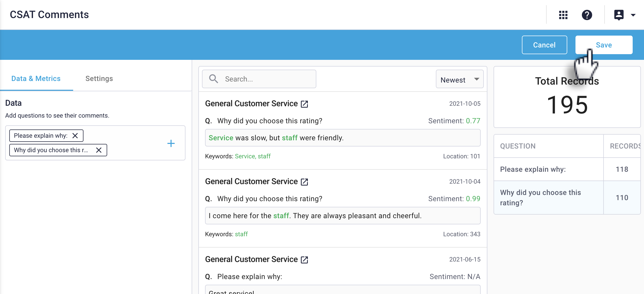Image resolution: width=644 pixels, height=294 pixels.
Task: Open external link for 2021-10-04 survey
Action: (x=304, y=182)
